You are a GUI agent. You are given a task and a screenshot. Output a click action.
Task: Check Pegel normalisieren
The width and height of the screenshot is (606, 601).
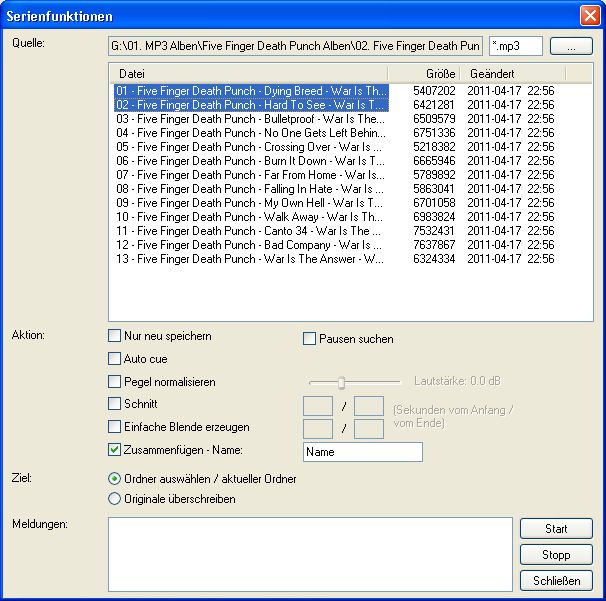pyautogui.click(x=114, y=382)
